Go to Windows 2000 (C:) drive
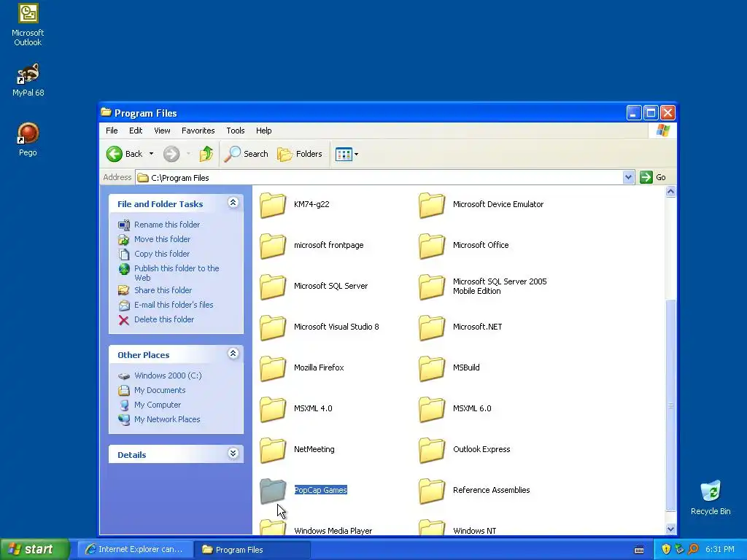 [x=168, y=376]
